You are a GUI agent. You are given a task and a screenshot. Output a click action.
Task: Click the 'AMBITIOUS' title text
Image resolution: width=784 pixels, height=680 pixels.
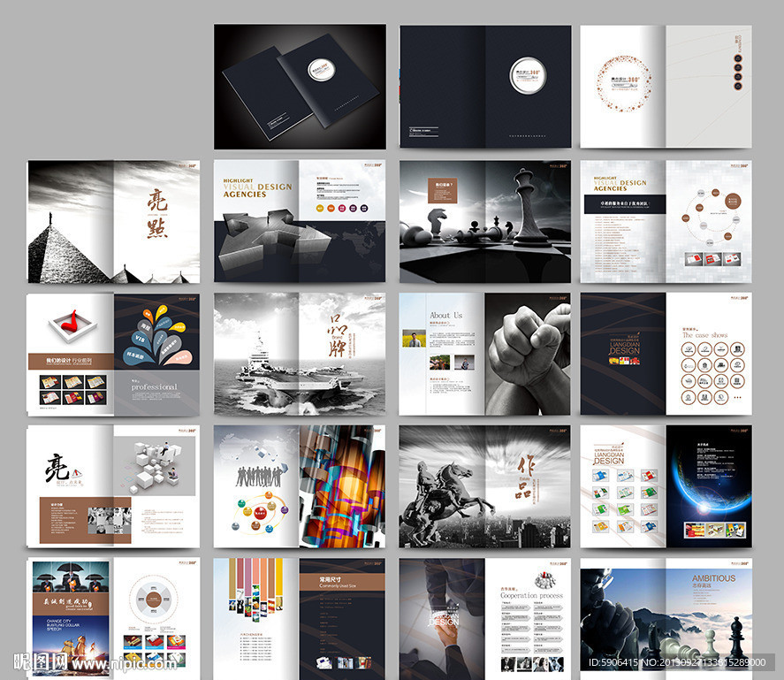pyautogui.click(x=713, y=578)
